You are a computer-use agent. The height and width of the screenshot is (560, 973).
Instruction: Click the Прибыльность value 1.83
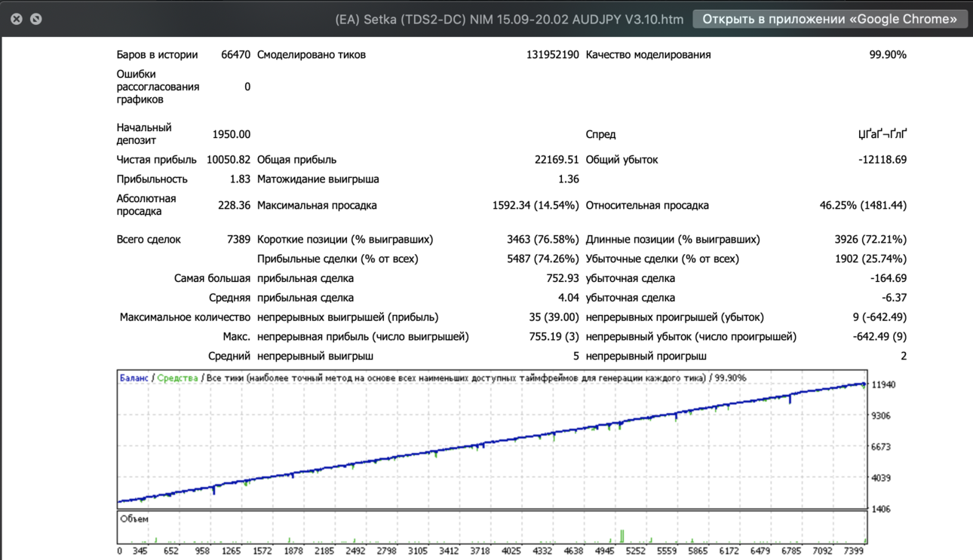point(240,179)
